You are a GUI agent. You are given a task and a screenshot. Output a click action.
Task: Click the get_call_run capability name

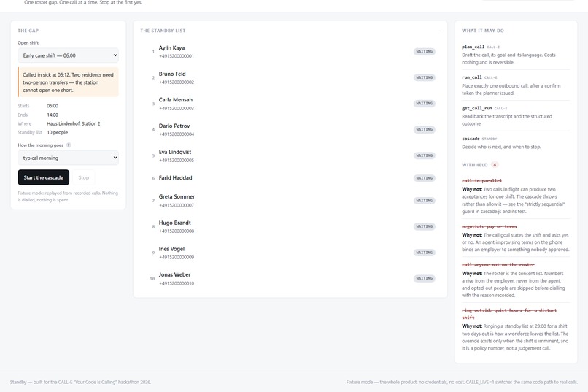[476, 108]
